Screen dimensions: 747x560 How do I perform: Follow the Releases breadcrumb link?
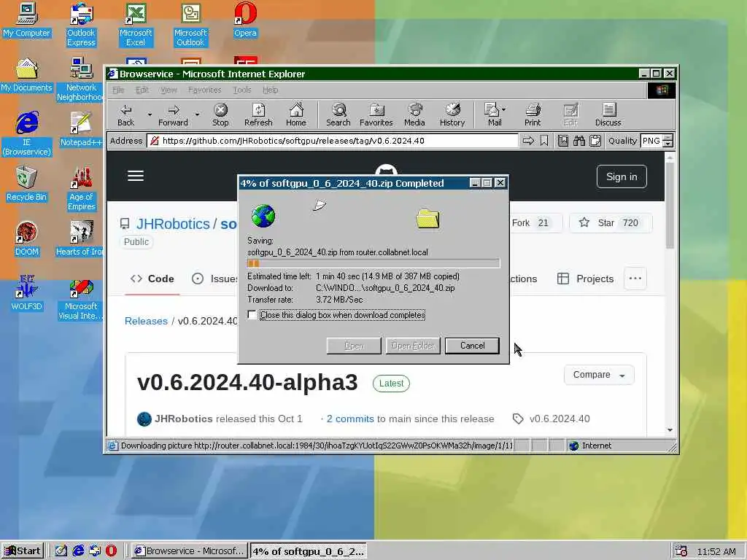coord(146,321)
